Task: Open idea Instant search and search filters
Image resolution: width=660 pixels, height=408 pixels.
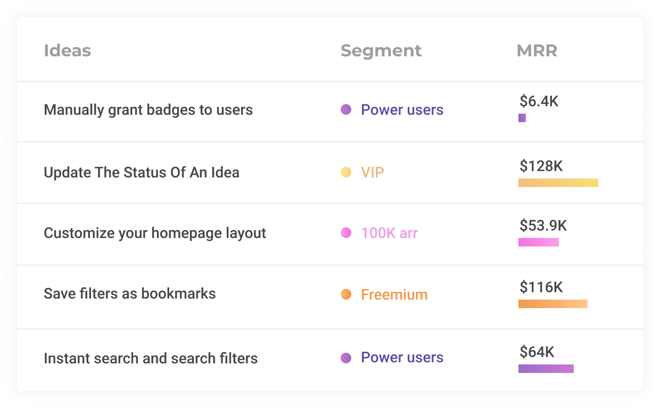Action: click(151, 358)
